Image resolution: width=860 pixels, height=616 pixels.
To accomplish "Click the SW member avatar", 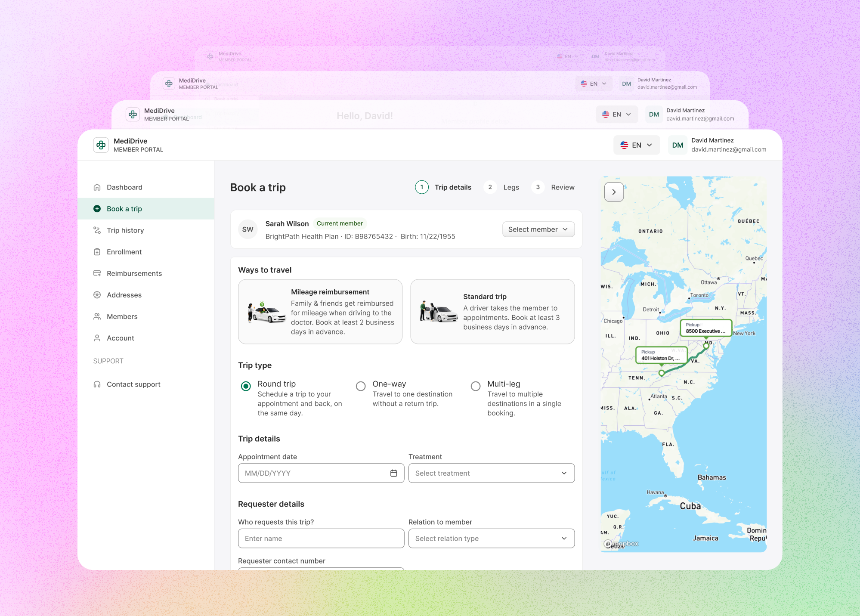I will click(x=248, y=229).
